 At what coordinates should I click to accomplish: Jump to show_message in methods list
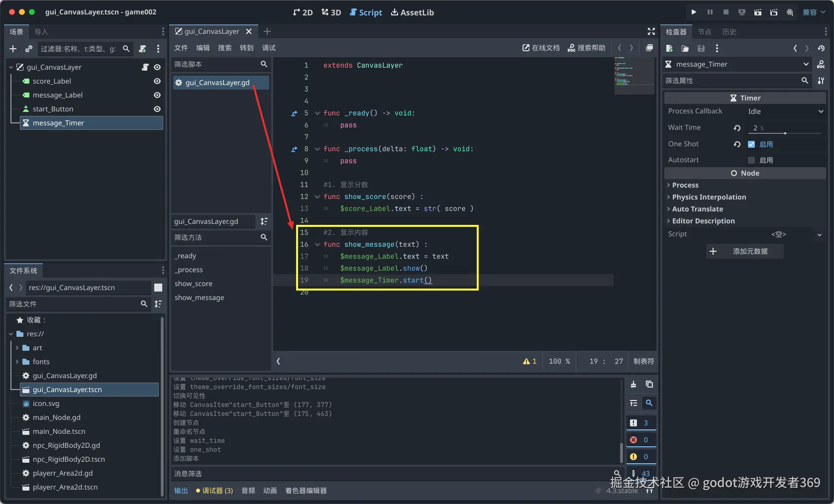[x=199, y=298]
